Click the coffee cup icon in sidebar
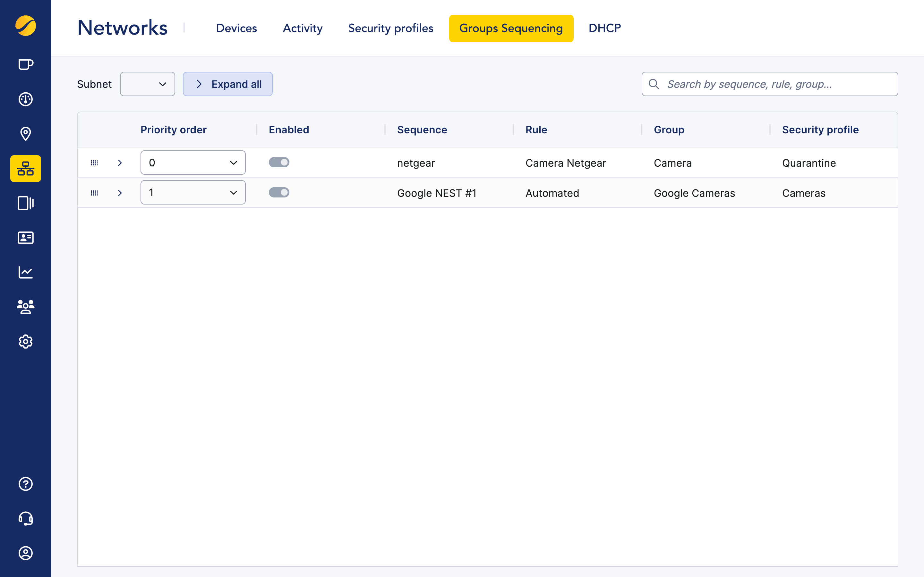Image resolution: width=924 pixels, height=577 pixels. [x=26, y=64]
